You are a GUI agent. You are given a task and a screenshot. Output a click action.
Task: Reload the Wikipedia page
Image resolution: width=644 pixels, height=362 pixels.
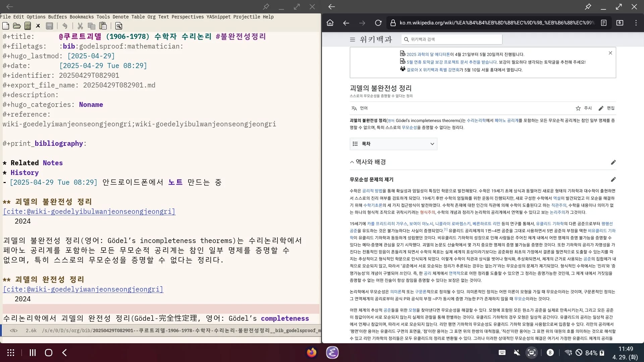click(378, 23)
